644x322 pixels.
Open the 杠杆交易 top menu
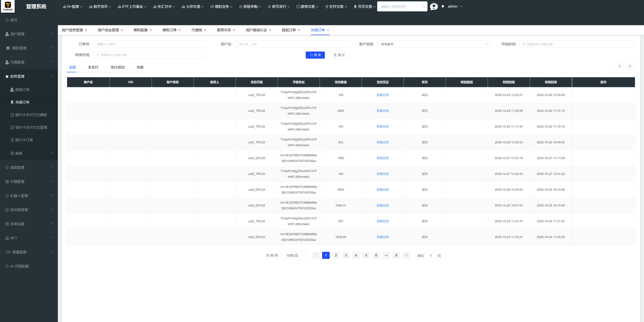336,7
